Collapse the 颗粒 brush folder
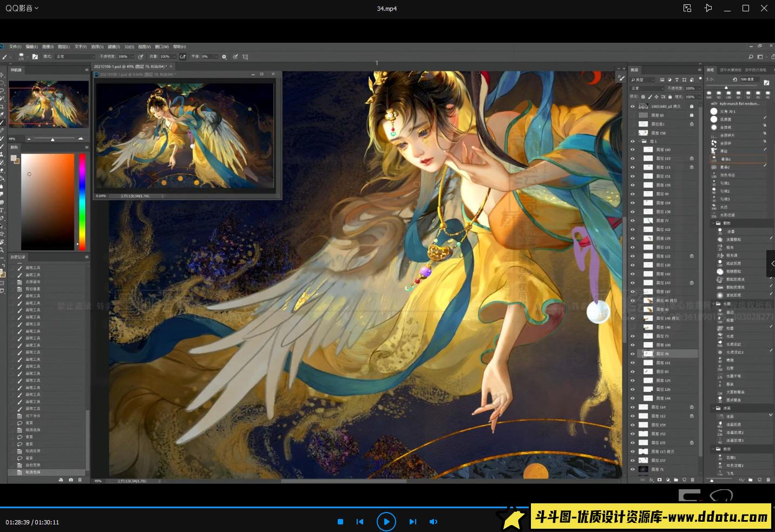The width and height of the screenshot is (775, 532). pos(713,223)
